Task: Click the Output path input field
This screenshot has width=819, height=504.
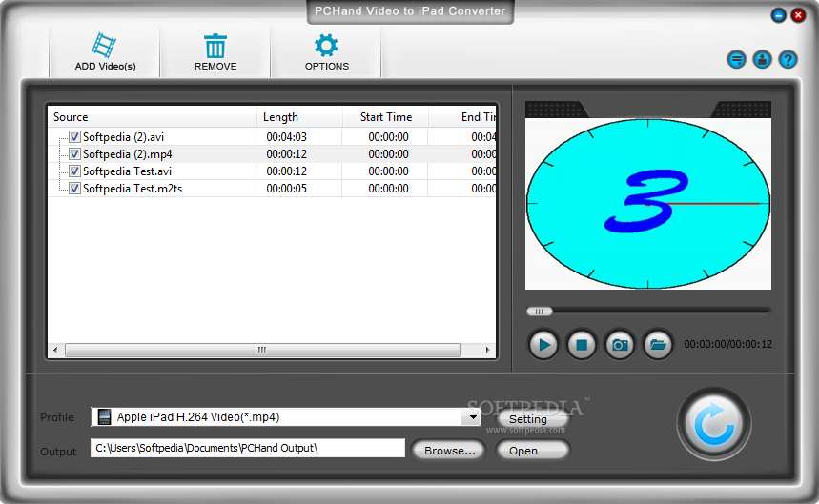Action: [248, 448]
